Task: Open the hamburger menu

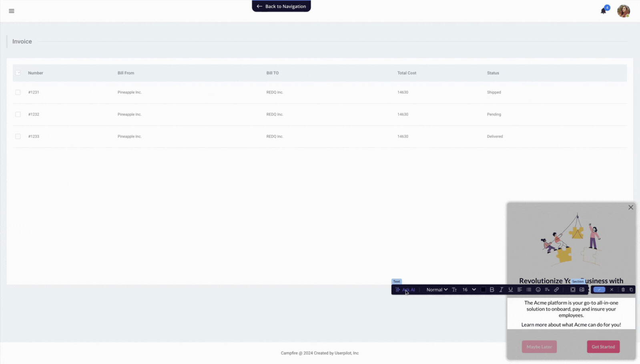Action: [12, 11]
